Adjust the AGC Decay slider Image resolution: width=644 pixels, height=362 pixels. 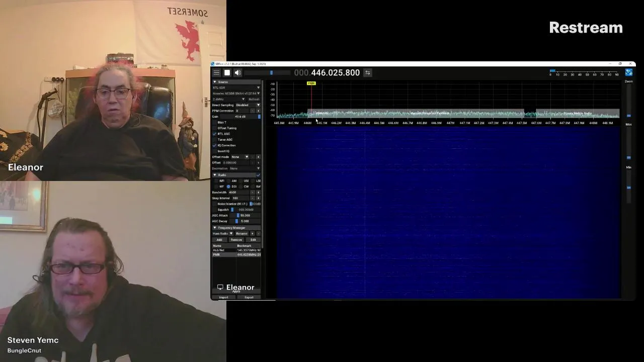[245, 221]
